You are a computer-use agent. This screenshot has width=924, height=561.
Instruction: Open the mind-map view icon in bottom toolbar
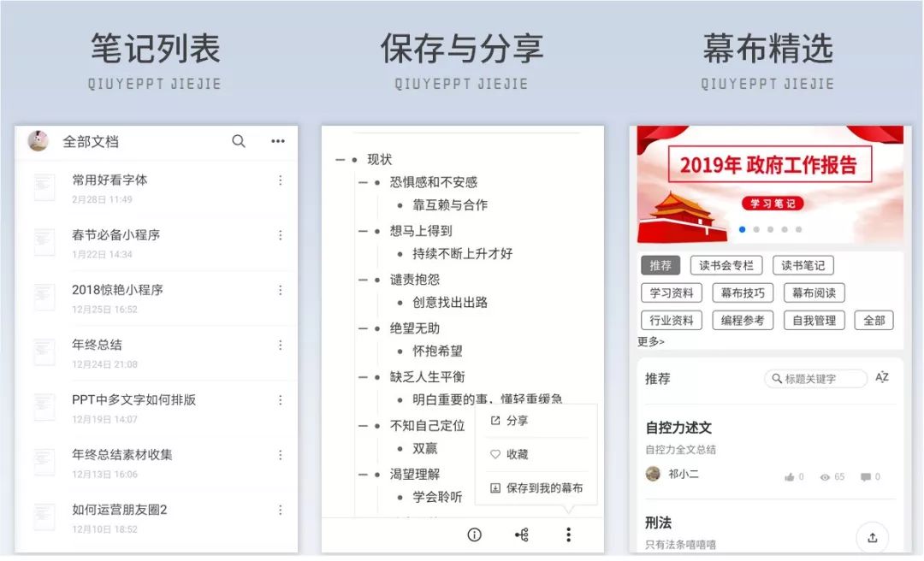pos(521,534)
